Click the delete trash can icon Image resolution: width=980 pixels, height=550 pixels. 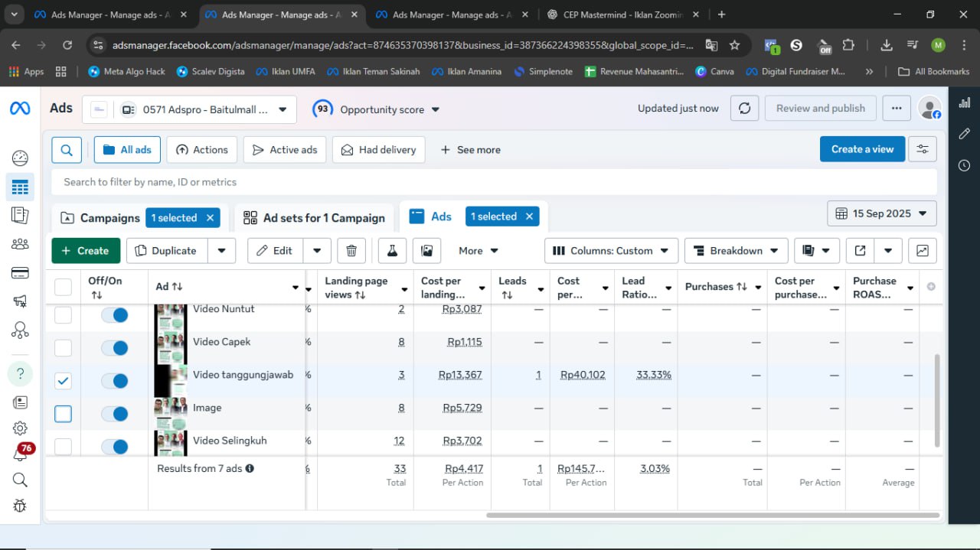(x=351, y=251)
